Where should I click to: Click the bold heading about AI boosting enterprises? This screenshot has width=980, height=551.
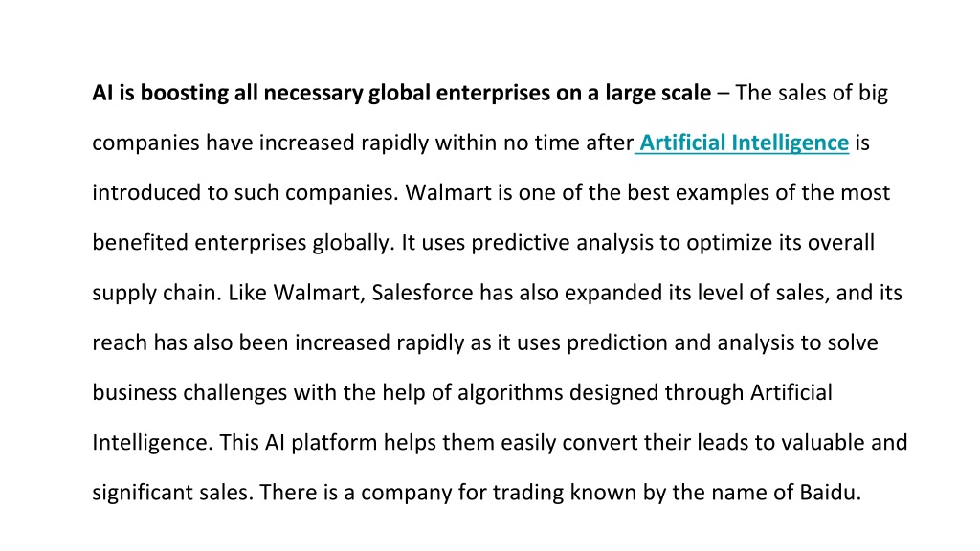tap(401, 93)
